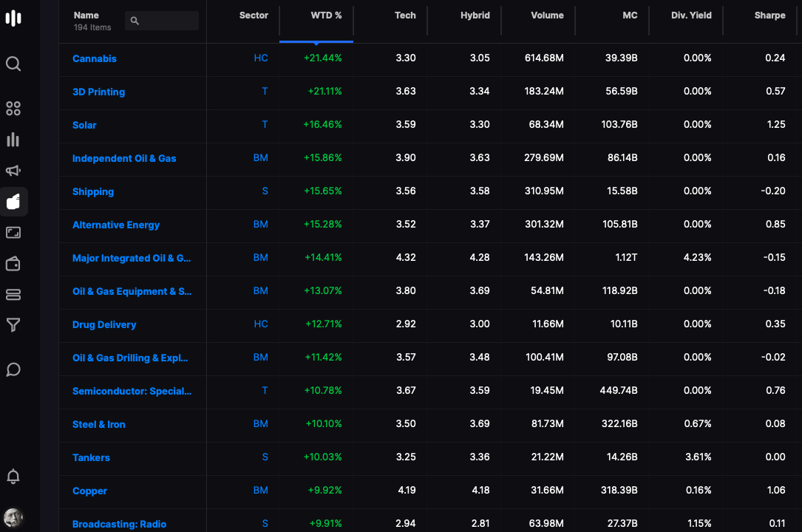The height and width of the screenshot is (532, 802).
Task: Open the Oil & Gas Equipment & S... link
Action: [x=132, y=291]
